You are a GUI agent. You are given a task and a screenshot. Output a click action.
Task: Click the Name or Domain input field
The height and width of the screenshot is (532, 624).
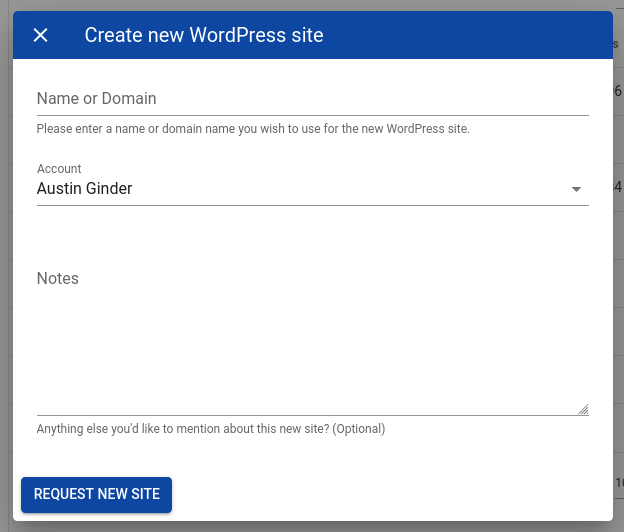312,99
